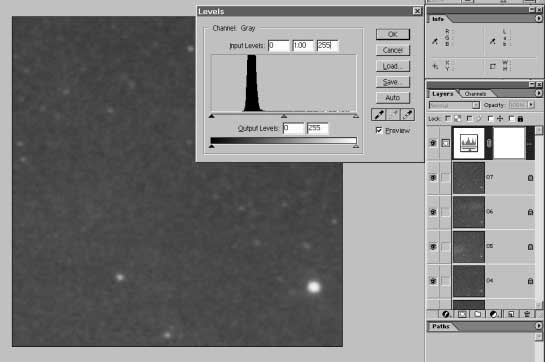Toggle the Preview checkbox
545x362 pixels.
tap(379, 130)
